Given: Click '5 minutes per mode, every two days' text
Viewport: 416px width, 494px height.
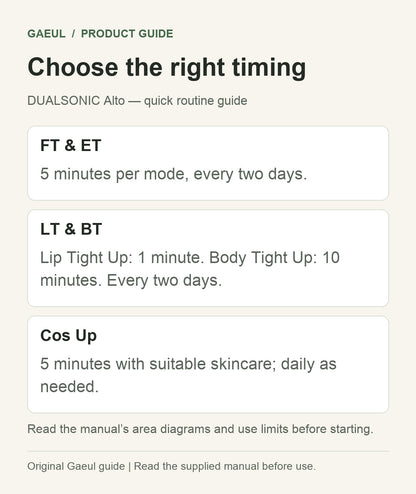Looking at the screenshot, I should click(x=173, y=174).
